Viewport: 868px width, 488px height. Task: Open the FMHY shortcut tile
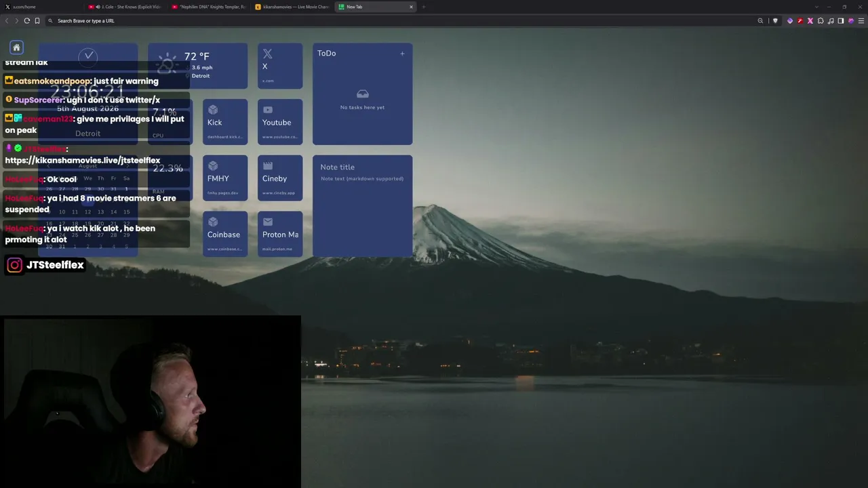(225, 178)
